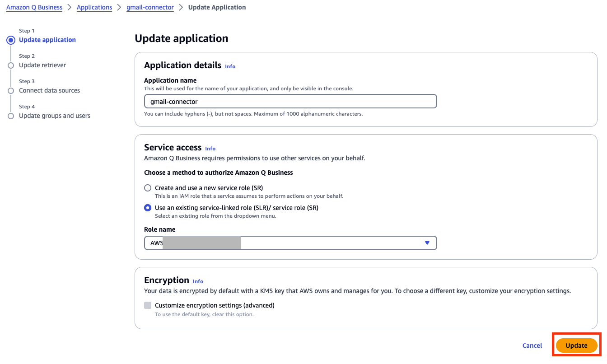The width and height of the screenshot is (607, 364).
Task: Click the Update Application breadcrumb text
Action: [217, 7]
